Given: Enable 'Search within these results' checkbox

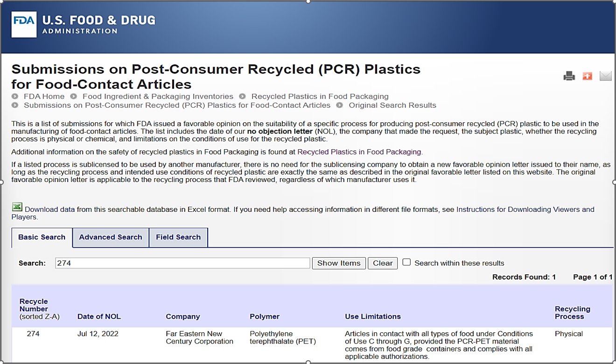Looking at the screenshot, I should (x=406, y=262).
